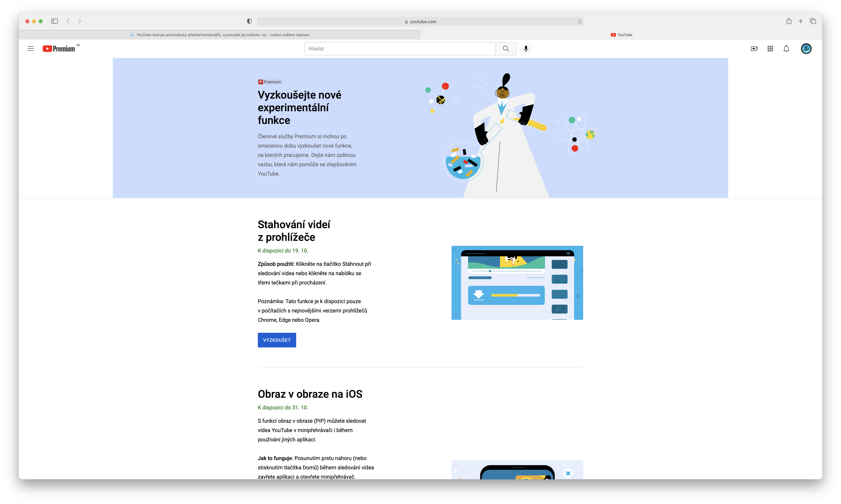Open the YouTube apps grid icon

click(x=770, y=49)
